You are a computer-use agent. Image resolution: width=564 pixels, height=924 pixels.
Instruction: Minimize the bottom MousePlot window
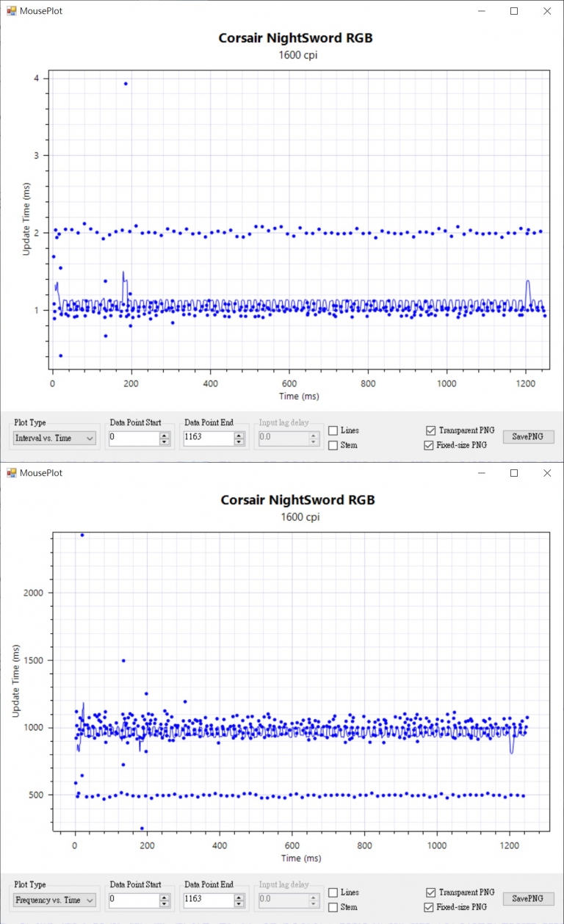tap(481, 473)
